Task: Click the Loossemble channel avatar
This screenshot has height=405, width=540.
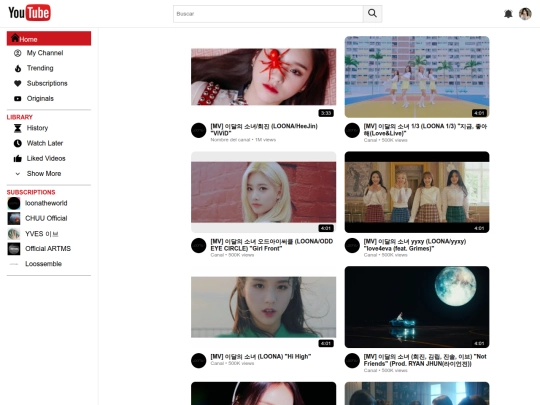Action: pyautogui.click(x=14, y=264)
